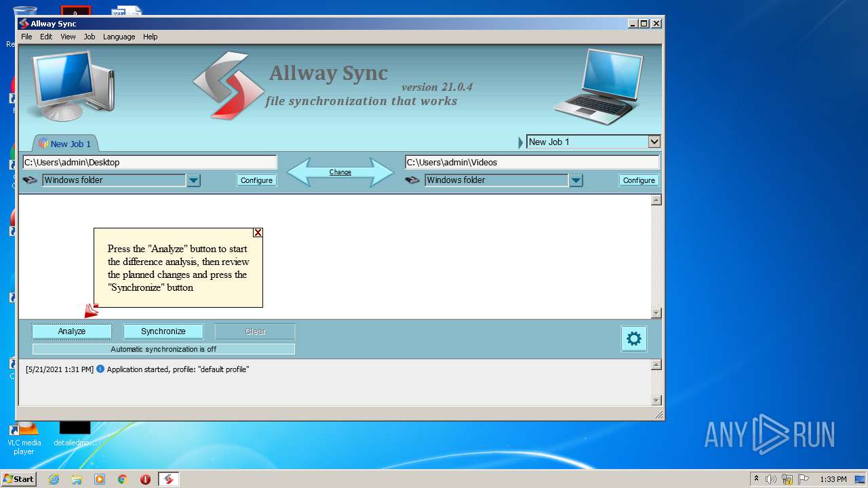Click the info icon in log entry
The image size is (868, 488).
(x=100, y=369)
